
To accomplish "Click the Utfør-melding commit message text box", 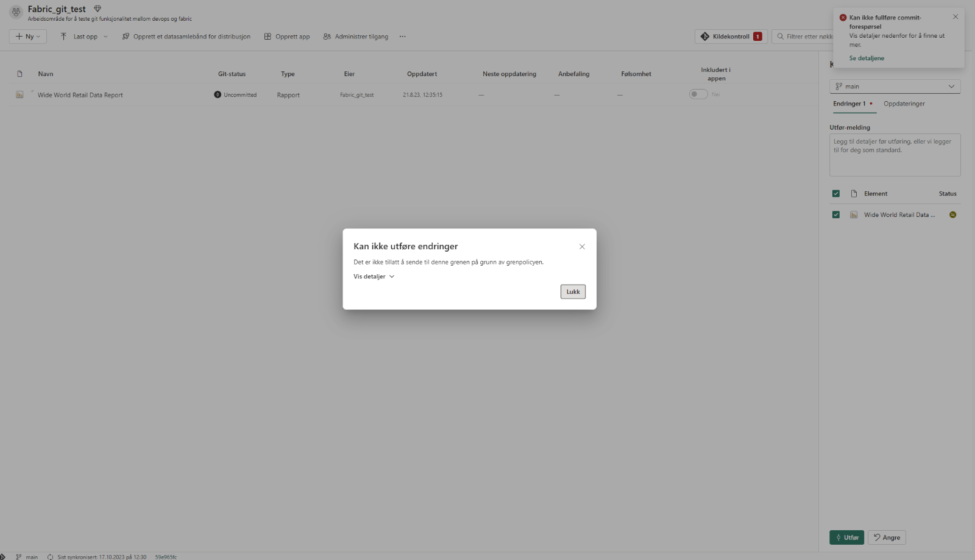I will pos(895,155).
